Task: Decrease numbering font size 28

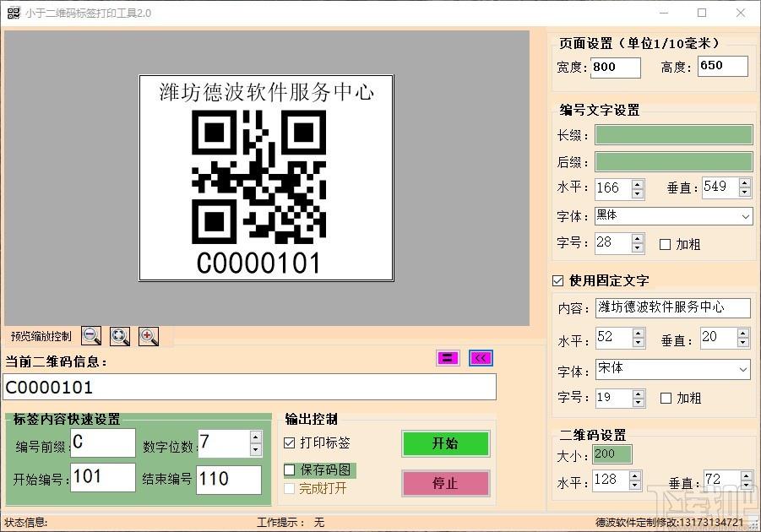Action: click(638, 248)
